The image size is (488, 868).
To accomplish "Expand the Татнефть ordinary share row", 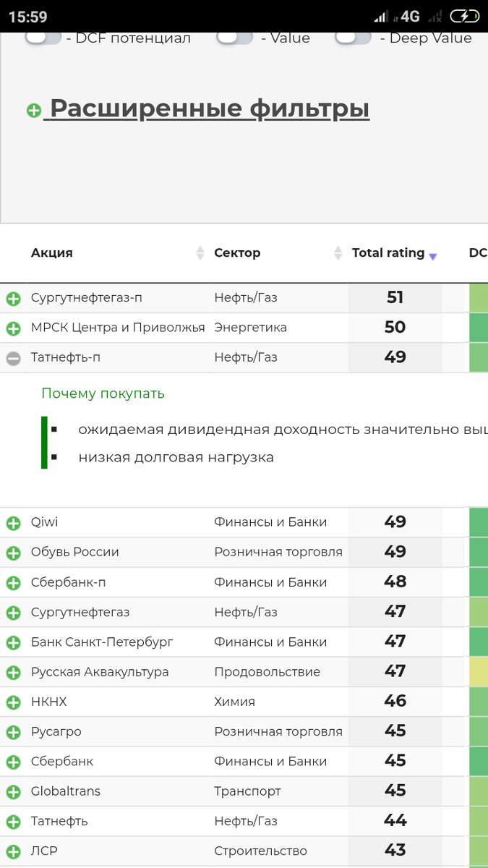I will (13, 822).
